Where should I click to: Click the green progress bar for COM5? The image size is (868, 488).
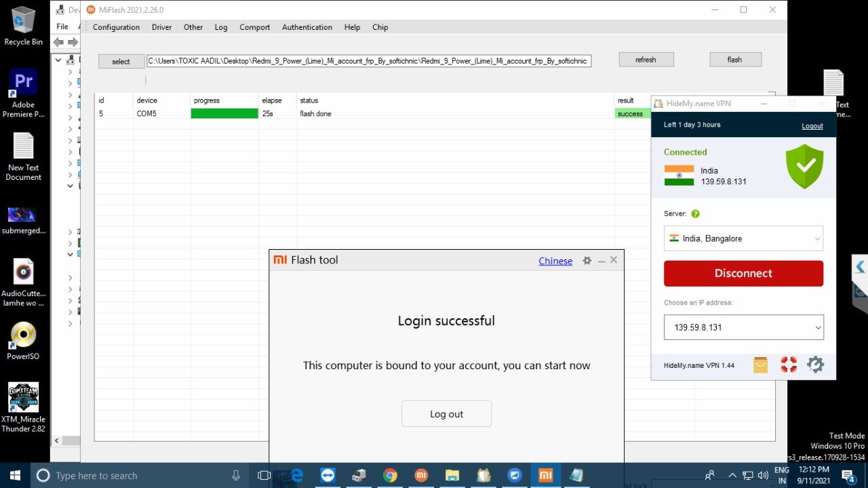[x=224, y=113]
